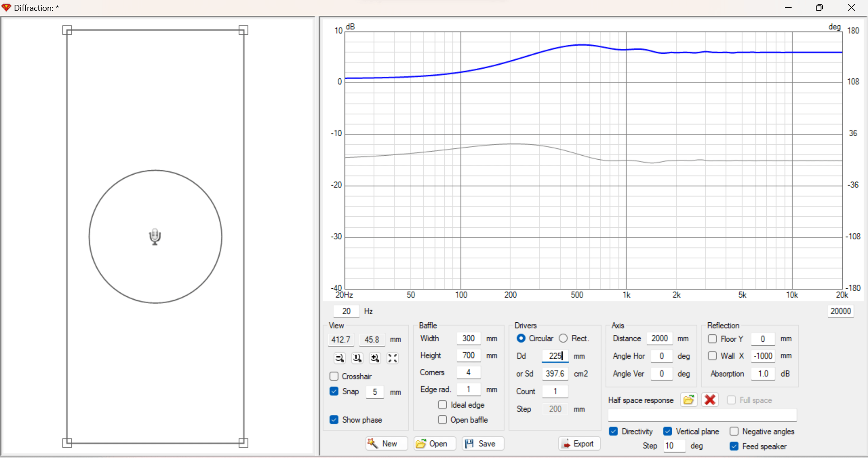Uncheck Show phase
Image resolution: width=868 pixels, height=458 pixels.
[334, 420]
